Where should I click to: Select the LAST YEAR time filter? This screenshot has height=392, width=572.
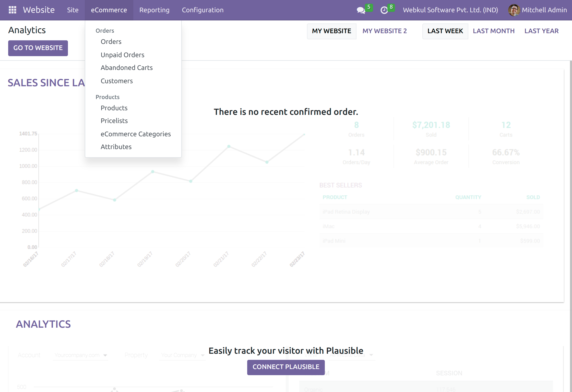point(541,31)
